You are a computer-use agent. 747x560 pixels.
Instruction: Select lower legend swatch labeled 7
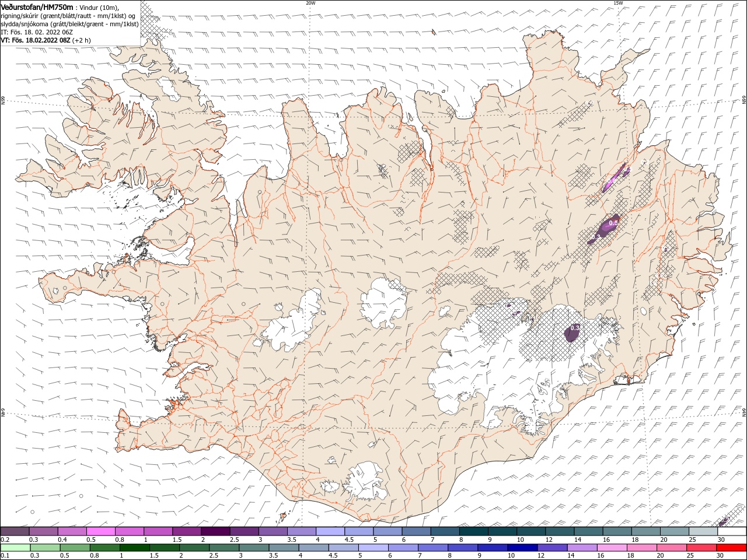433,548
